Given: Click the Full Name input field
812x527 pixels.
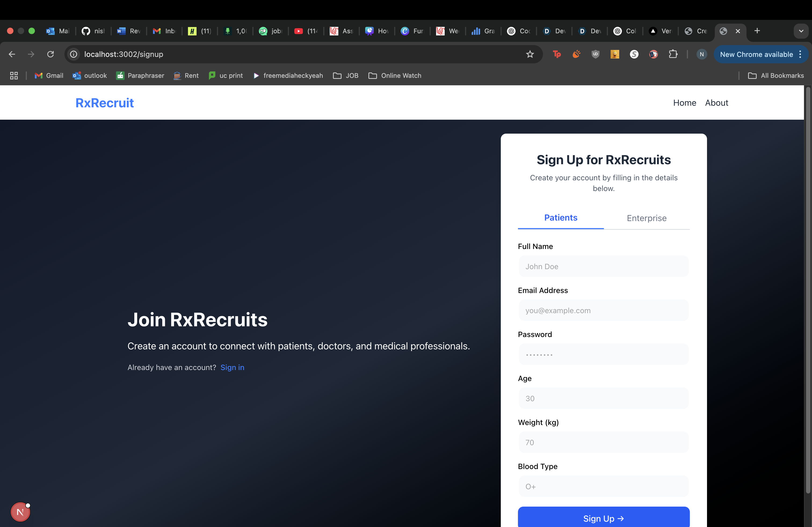Looking at the screenshot, I should click(x=603, y=266).
